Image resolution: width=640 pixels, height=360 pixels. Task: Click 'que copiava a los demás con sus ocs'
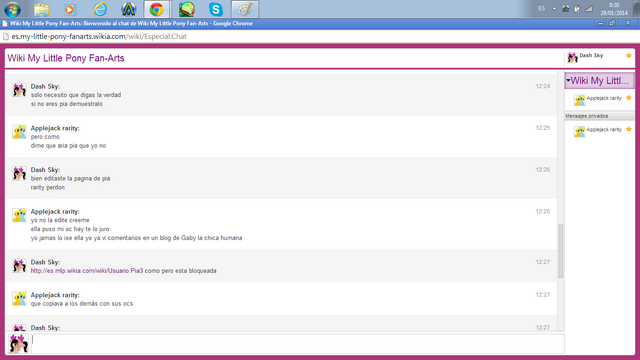coord(82,304)
